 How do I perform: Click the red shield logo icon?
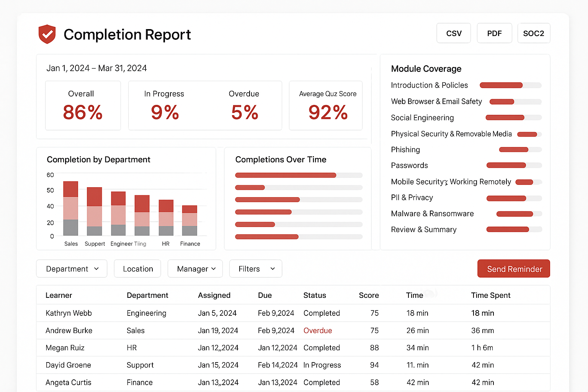pos(47,34)
